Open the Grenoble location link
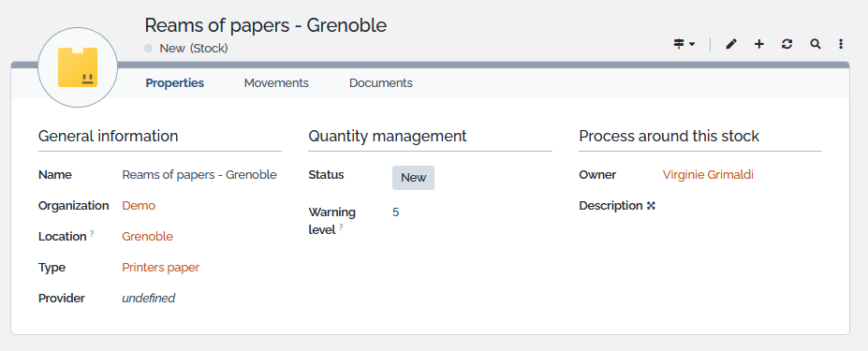This screenshot has height=351, width=868. click(147, 237)
